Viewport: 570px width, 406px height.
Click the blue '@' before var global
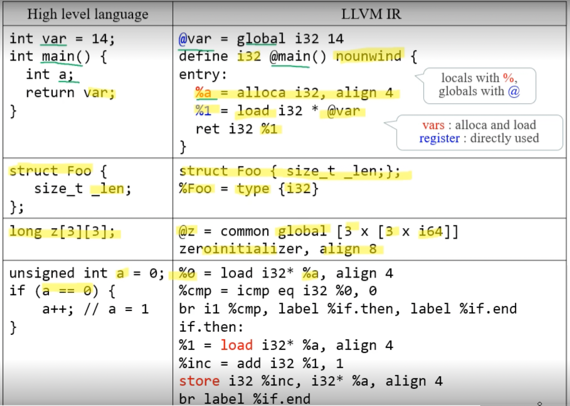tap(183, 39)
